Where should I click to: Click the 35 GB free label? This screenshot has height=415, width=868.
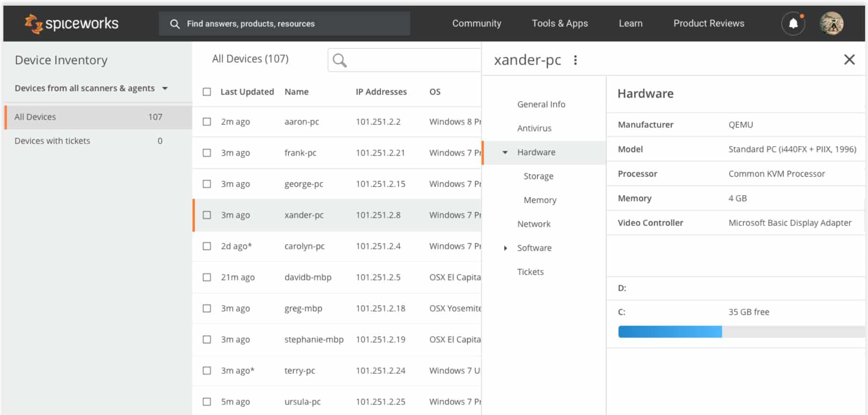(749, 312)
